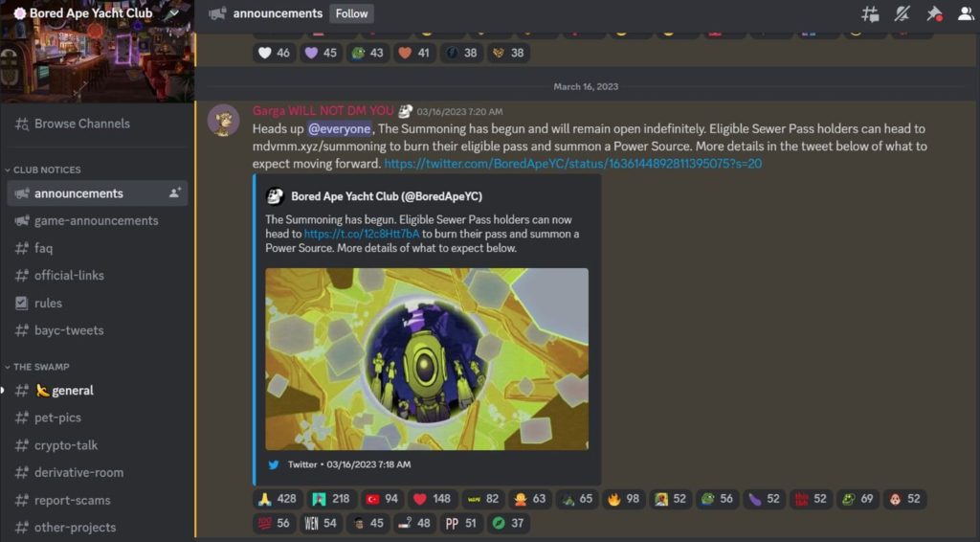This screenshot has width=980, height=542.
Task: Toggle 100 emoji reaction with 56
Action: tap(275, 523)
